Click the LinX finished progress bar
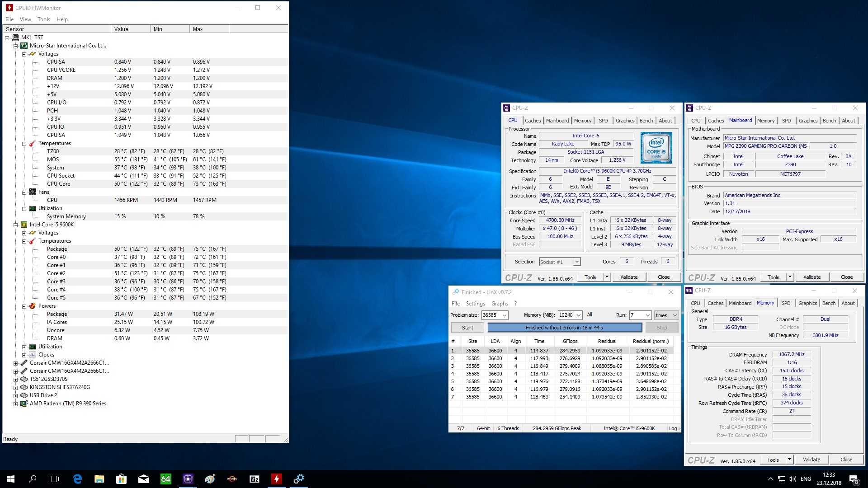This screenshot has width=868, height=488. tap(564, 328)
